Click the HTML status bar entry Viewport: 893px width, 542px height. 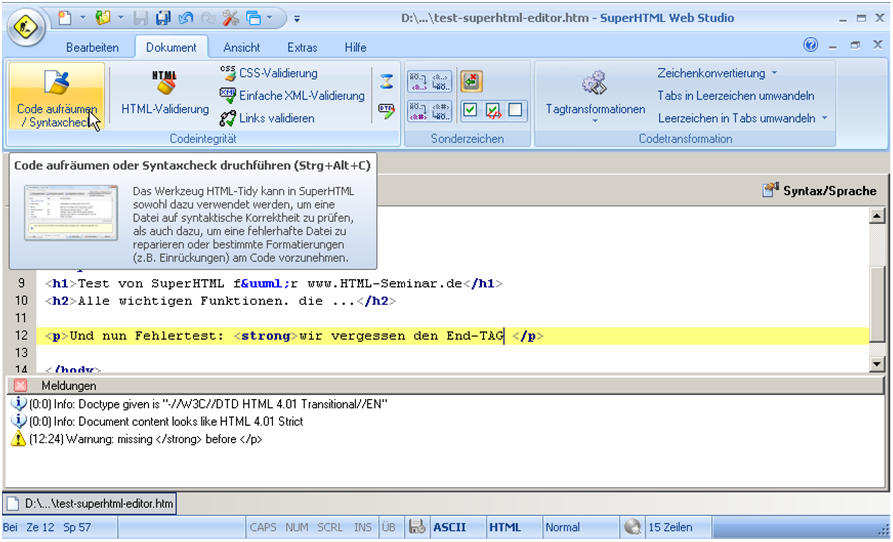[x=505, y=527]
